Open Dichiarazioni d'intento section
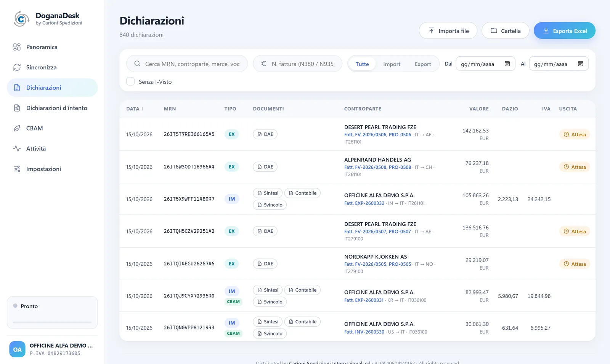 52,108
